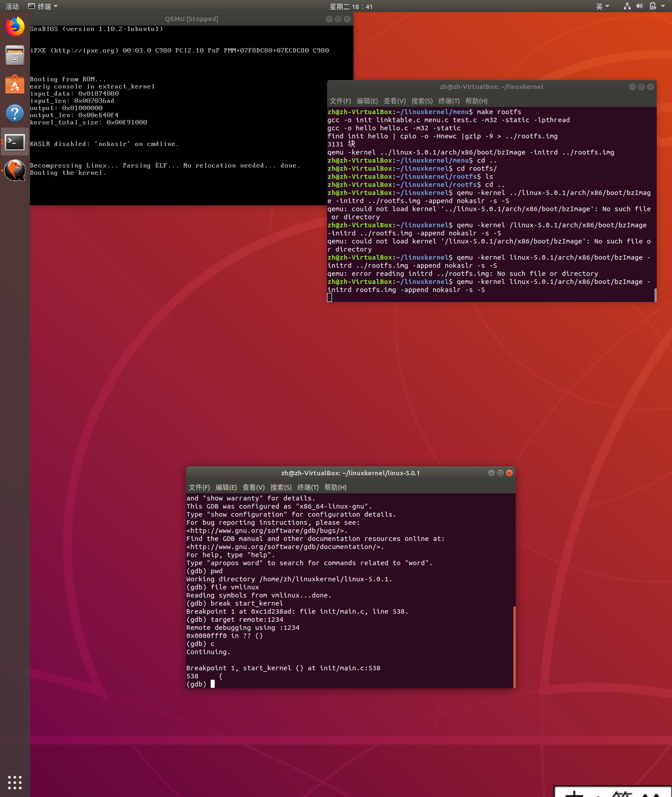Open 查看(V) menu in gdb terminal
The width and height of the screenshot is (672, 797).
pyautogui.click(x=253, y=487)
